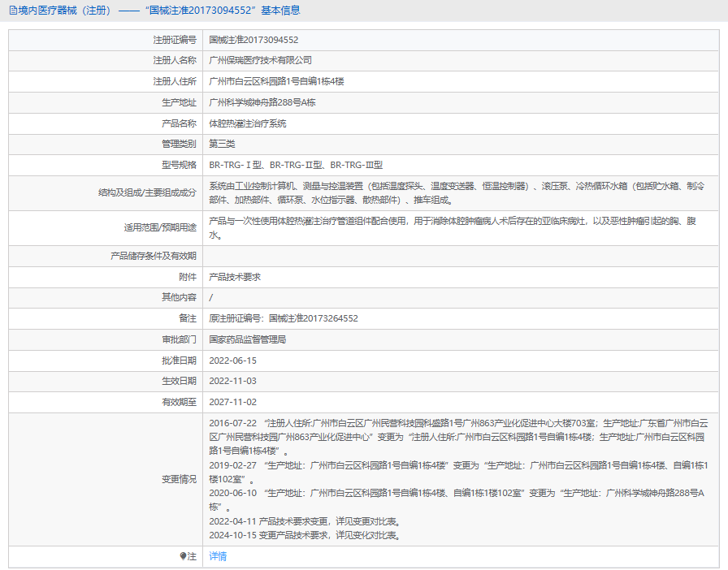The width and height of the screenshot is (728, 570).
Task: Click the slash value in 其他内容 row
Action: [210, 297]
